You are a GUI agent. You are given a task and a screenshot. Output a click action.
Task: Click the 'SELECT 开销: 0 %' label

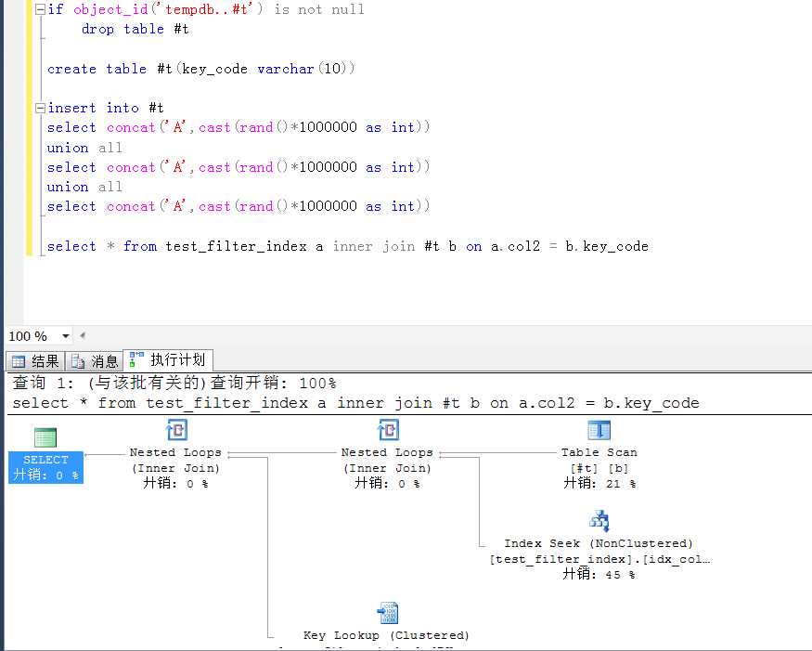45,467
